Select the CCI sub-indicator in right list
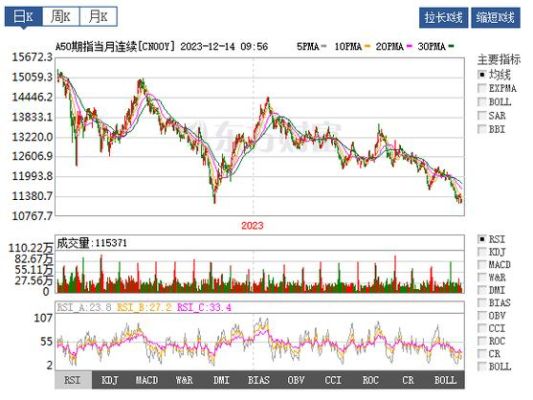 (492, 328)
